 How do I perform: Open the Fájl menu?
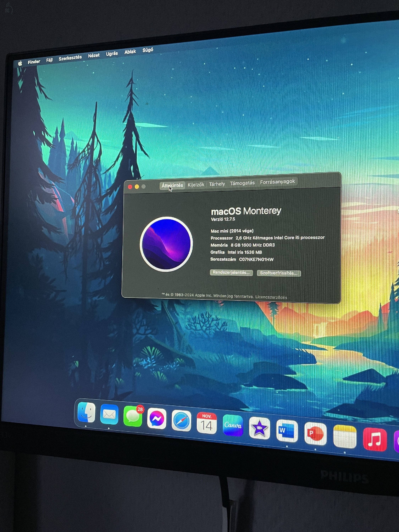(x=49, y=60)
